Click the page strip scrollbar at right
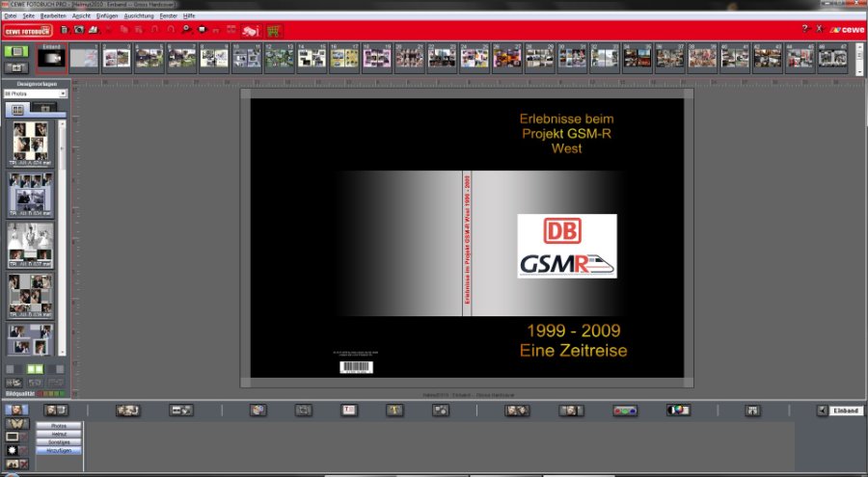The image size is (868, 477). coord(859,59)
